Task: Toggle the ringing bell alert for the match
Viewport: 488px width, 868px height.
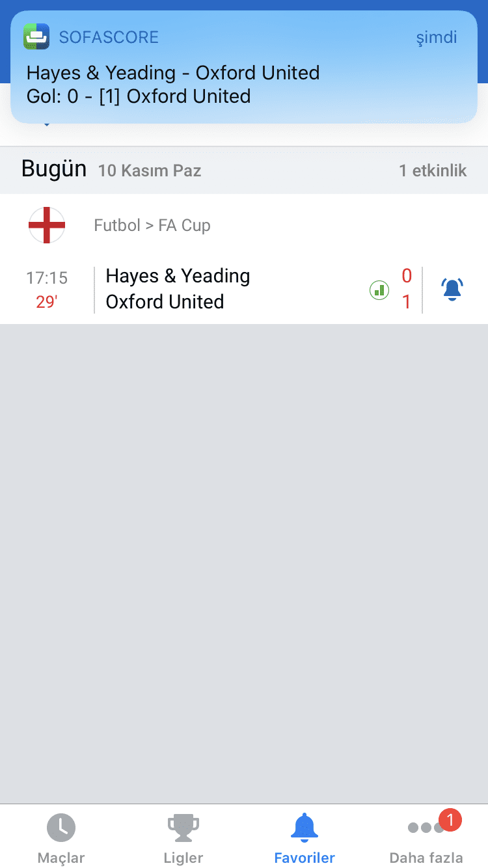Action: pos(452,289)
